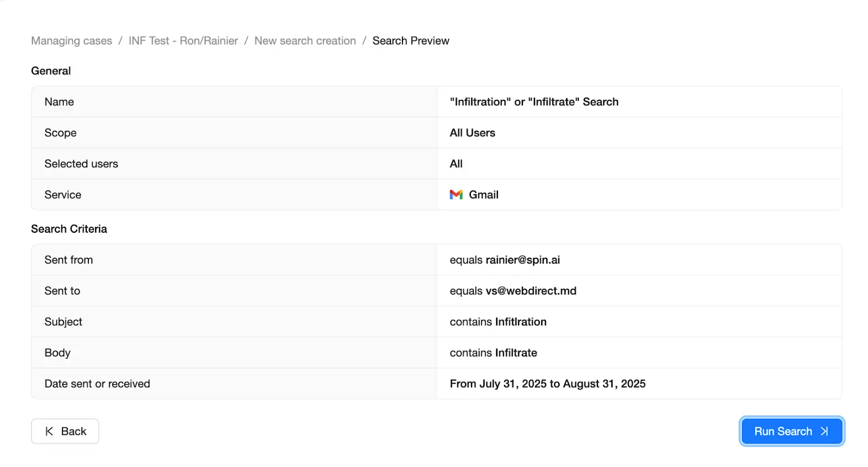
Task: Click the Sent to row label
Action: tap(62, 291)
